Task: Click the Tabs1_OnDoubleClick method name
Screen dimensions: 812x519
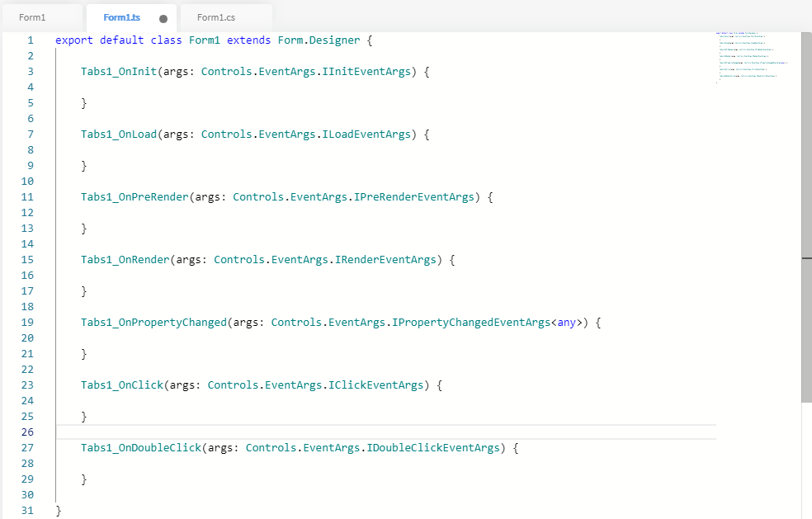Action: (x=141, y=447)
